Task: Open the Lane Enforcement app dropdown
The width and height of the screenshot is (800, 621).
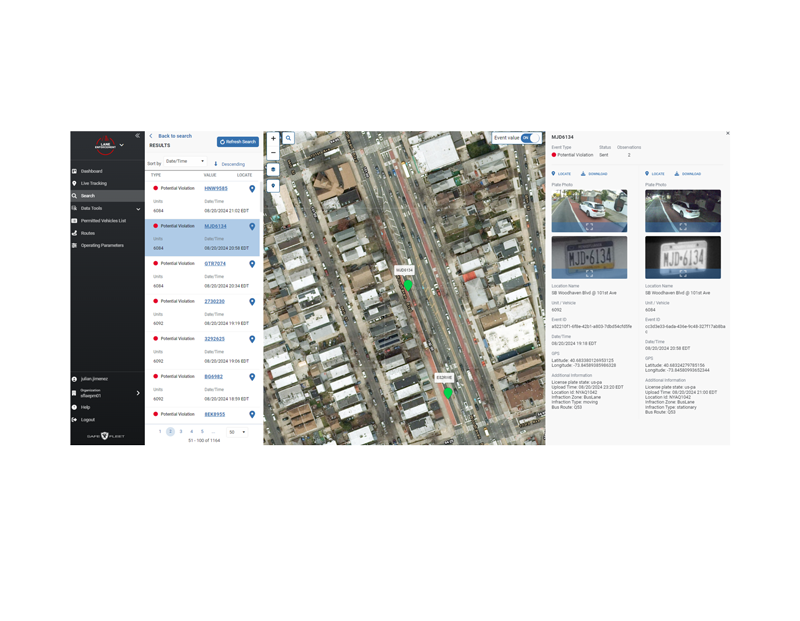Action: pyautogui.click(x=121, y=145)
